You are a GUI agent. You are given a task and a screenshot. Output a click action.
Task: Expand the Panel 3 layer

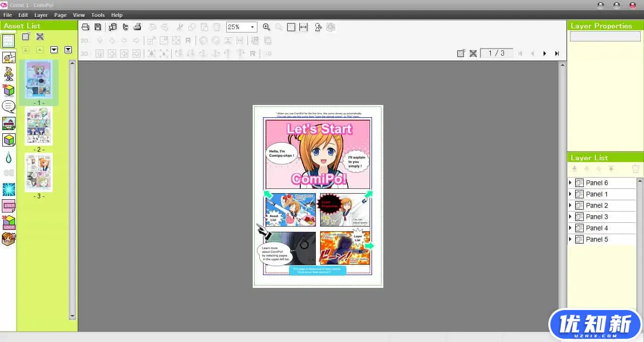click(570, 217)
